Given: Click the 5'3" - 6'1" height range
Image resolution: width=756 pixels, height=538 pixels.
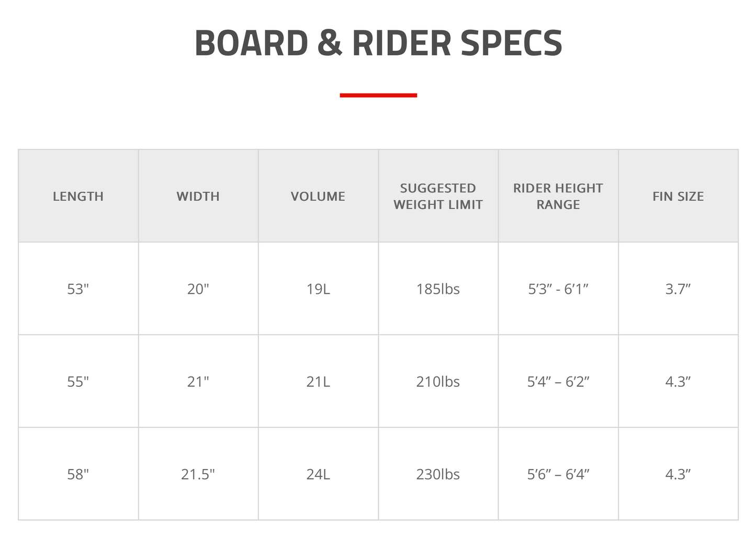Looking at the screenshot, I should (558, 289).
